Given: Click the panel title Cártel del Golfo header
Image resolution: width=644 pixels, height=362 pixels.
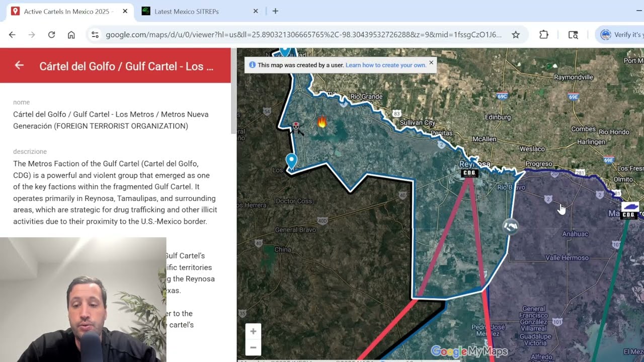Looking at the screenshot, I should tap(126, 66).
